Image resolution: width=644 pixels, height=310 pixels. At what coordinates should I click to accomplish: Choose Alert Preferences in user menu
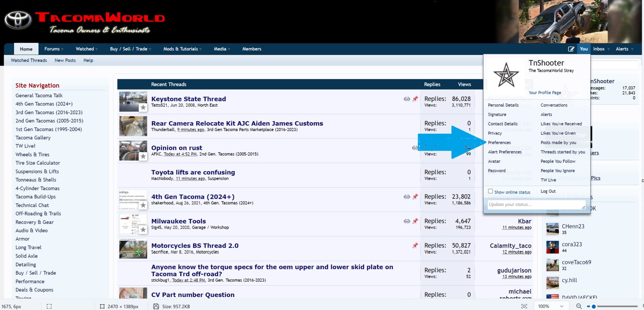click(x=505, y=152)
